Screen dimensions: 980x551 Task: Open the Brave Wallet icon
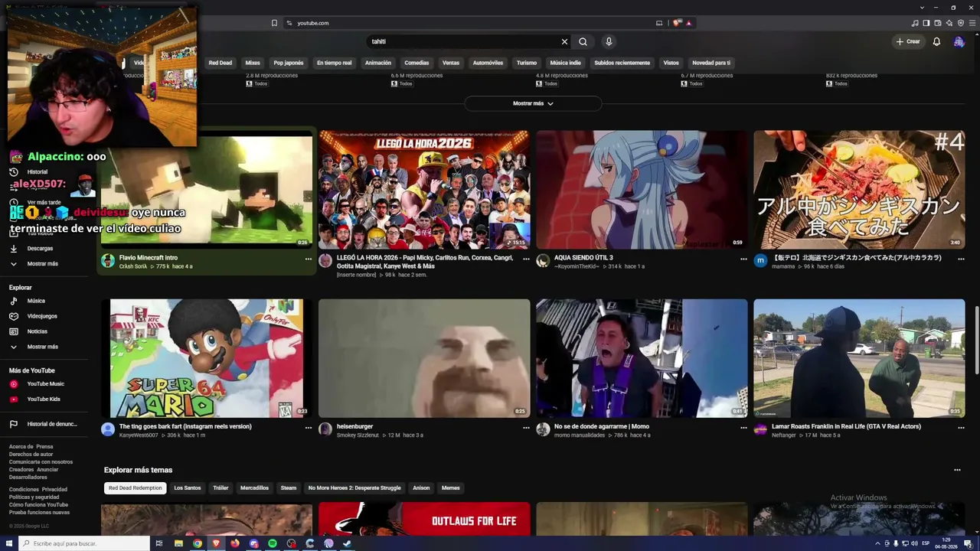pos(938,23)
